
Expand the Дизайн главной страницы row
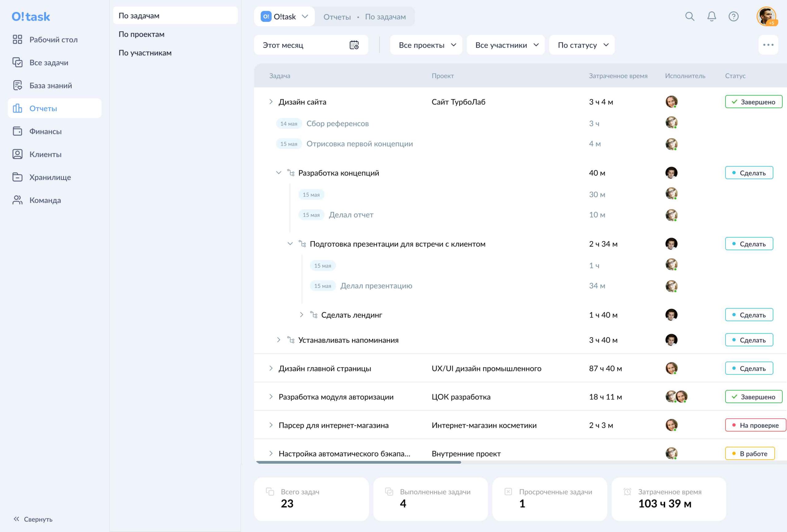(271, 368)
